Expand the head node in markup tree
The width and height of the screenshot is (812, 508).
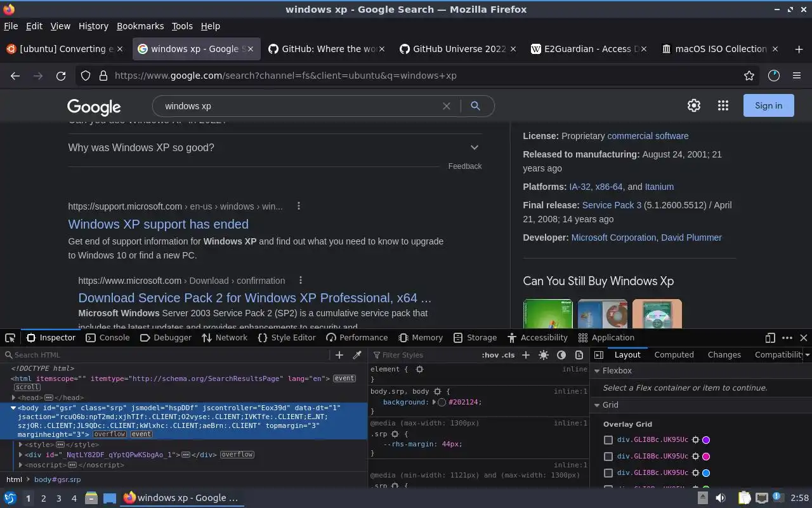pos(13,398)
